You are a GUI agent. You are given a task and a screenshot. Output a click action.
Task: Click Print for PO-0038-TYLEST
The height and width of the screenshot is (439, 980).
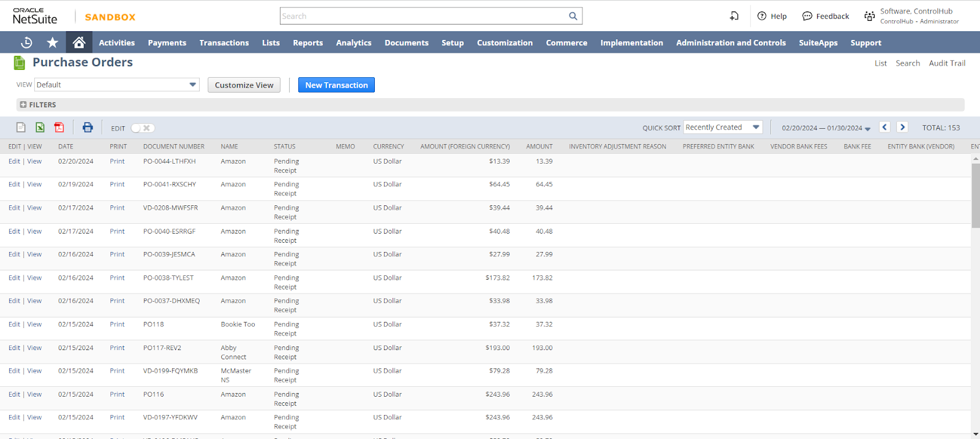117,278
